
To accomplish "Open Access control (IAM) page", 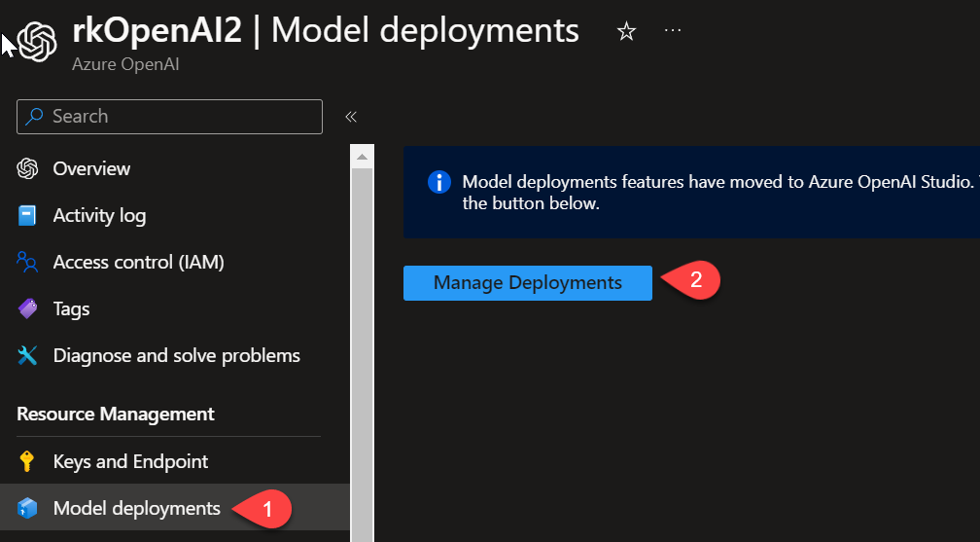I will tap(138, 263).
